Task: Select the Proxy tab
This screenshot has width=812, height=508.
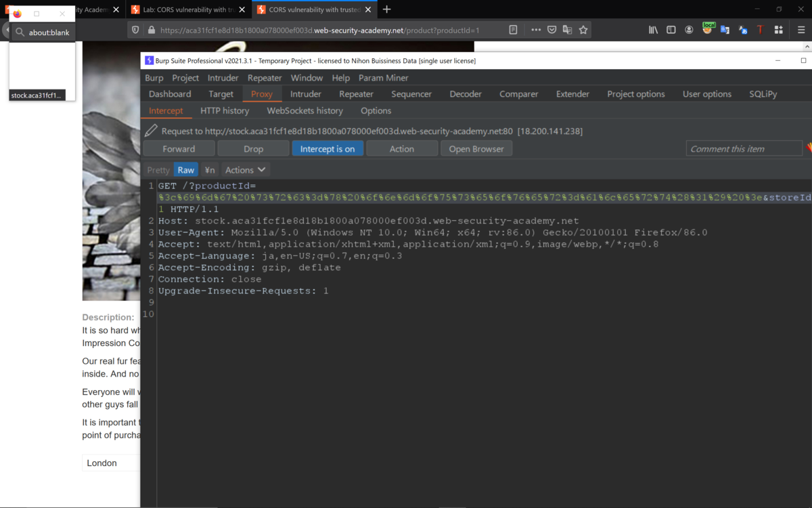Action: click(x=262, y=94)
